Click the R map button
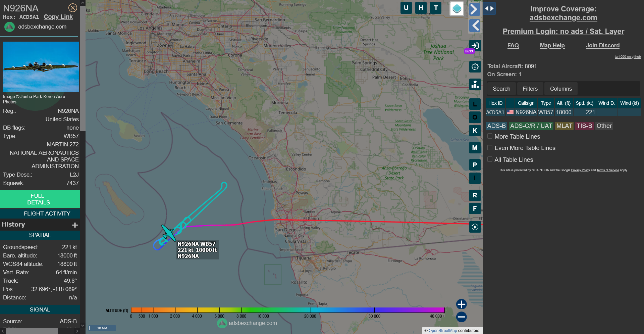 point(475,195)
